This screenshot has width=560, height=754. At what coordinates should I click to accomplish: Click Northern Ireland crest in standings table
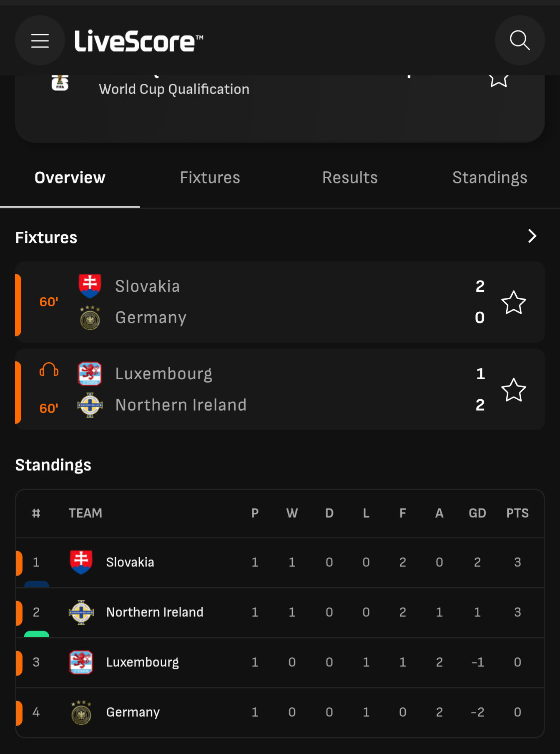click(81, 612)
